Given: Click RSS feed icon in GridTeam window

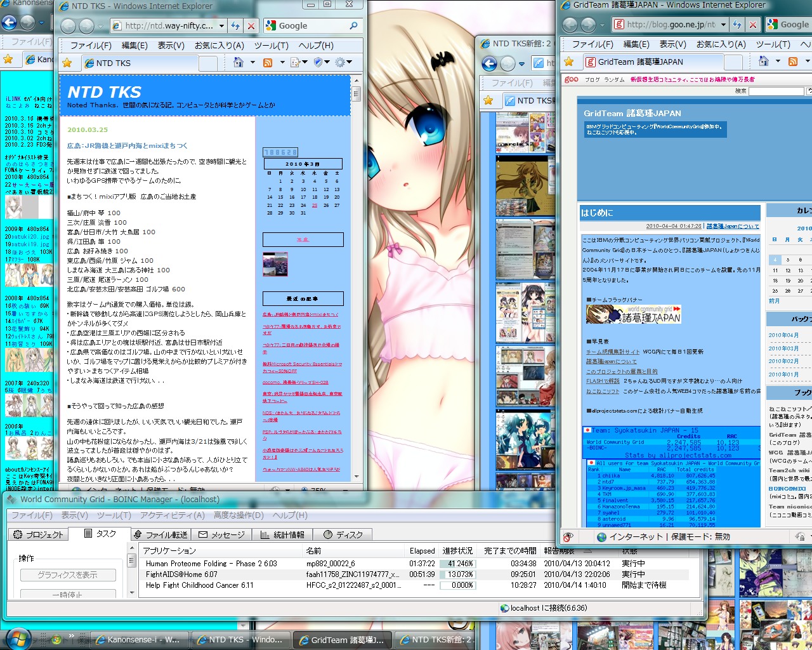Looking at the screenshot, I should coord(793,61).
